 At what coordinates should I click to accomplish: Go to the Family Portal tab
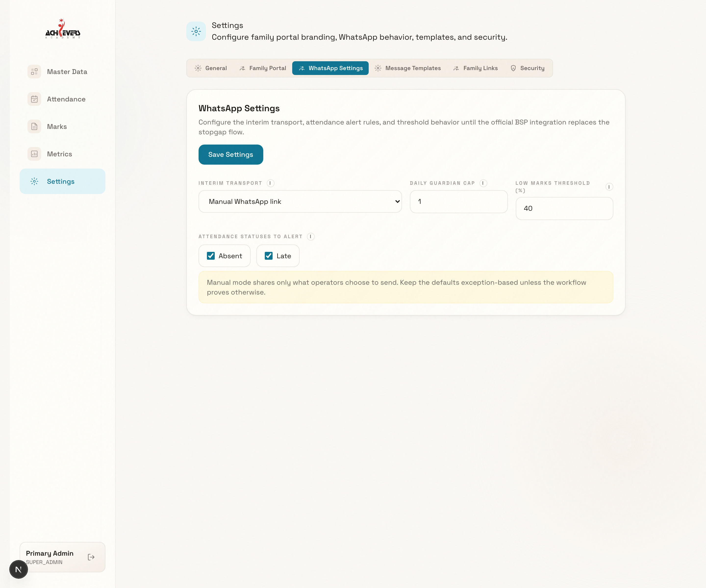(x=263, y=68)
